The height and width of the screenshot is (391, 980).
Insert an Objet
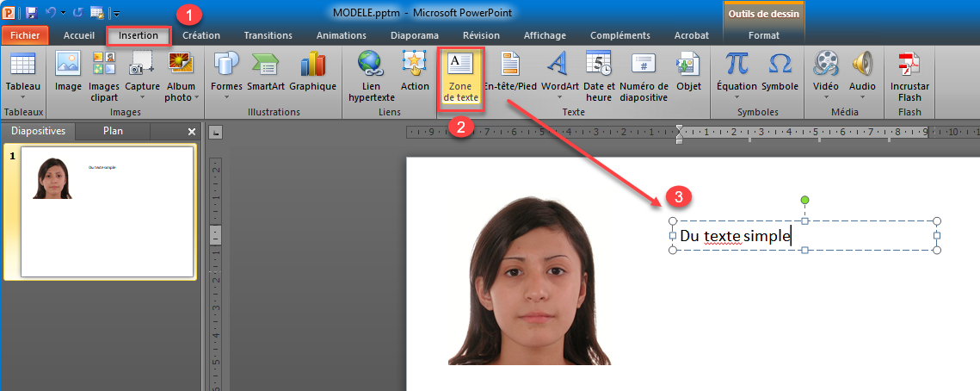coord(688,65)
